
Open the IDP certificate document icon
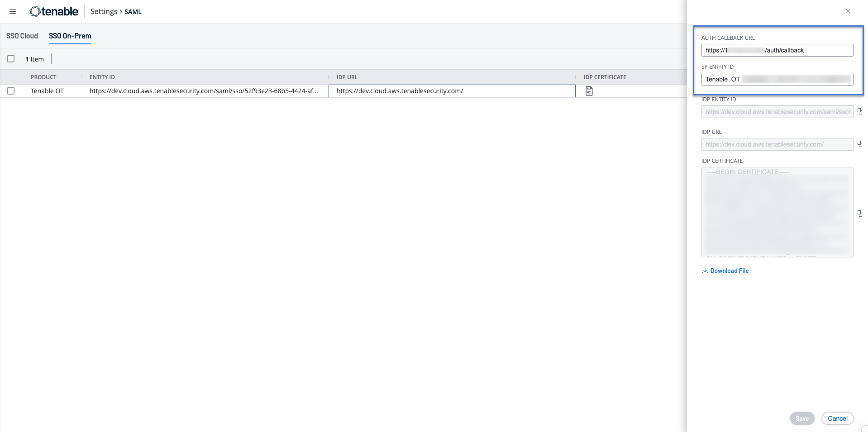(x=589, y=91)
